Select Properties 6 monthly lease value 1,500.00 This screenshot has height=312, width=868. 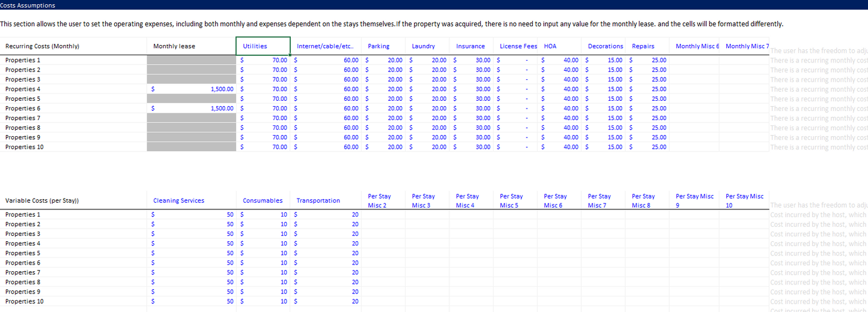click(x=191, y=109)
